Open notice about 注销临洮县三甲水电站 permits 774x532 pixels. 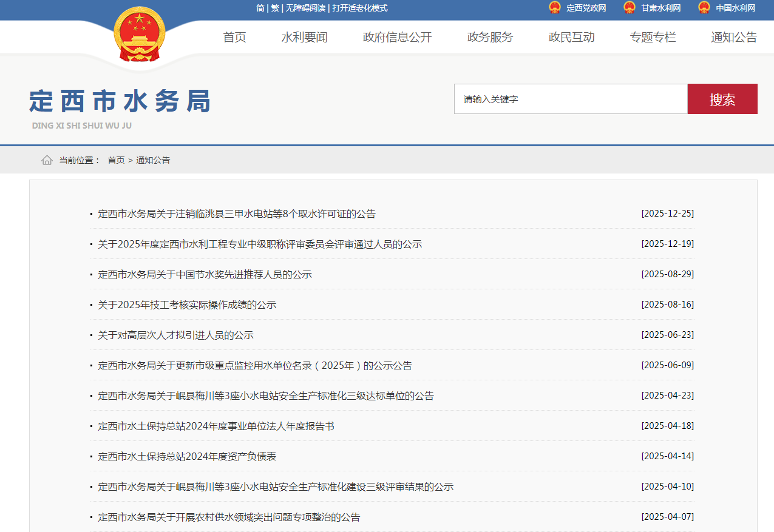click(237, 214)
